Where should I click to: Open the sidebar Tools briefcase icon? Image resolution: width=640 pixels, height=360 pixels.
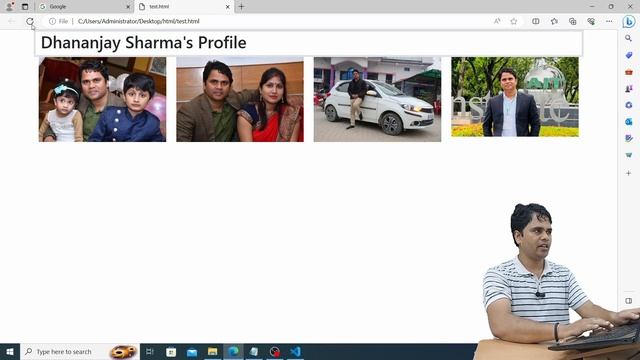pyautogui.click(x=629, y=72)
